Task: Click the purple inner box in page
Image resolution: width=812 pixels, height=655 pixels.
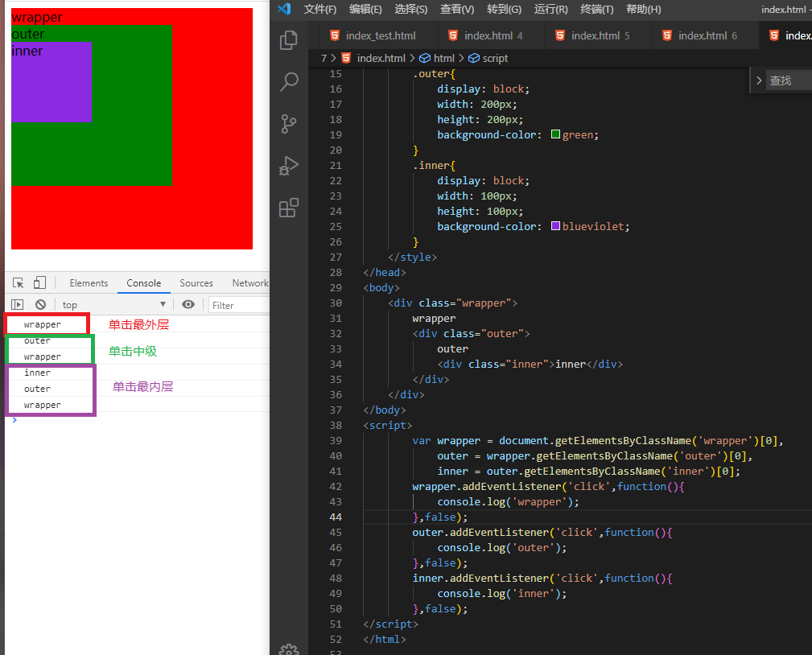Action: coord(52,82)
